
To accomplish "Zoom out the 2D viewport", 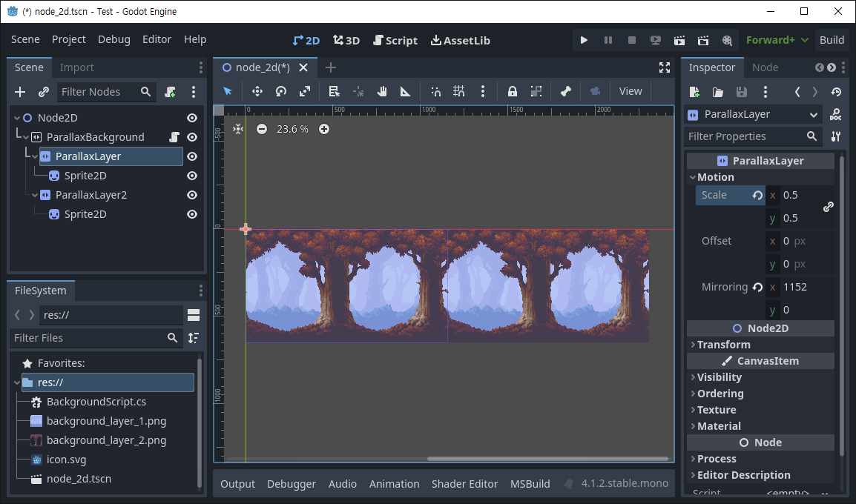I will (x=262, y=129).
